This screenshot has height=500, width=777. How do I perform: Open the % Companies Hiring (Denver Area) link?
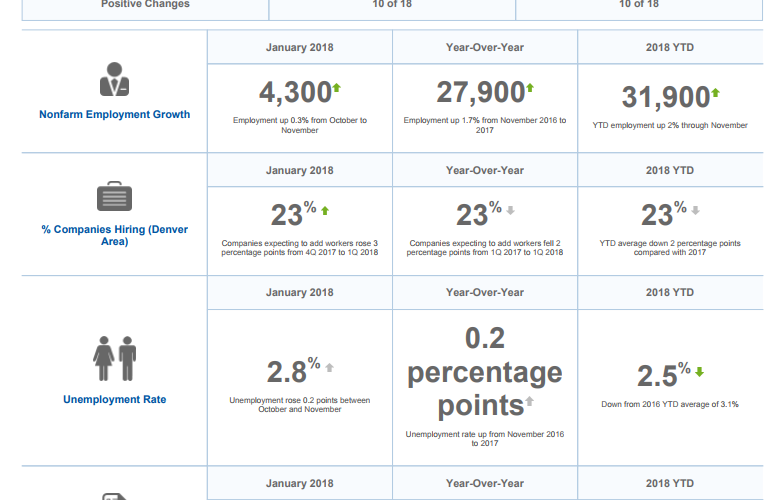pos(114,235)
